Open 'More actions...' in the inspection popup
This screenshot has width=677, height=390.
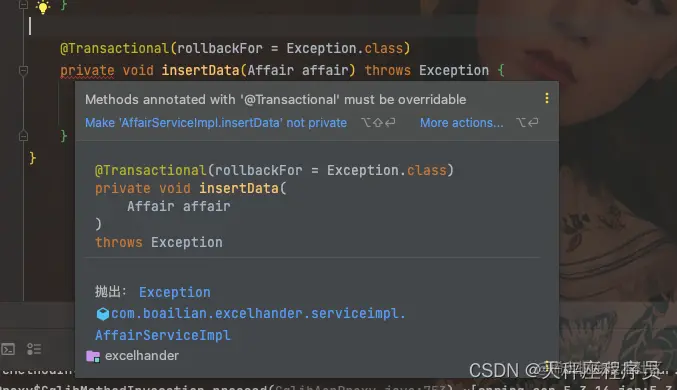(x=462, y=123)
